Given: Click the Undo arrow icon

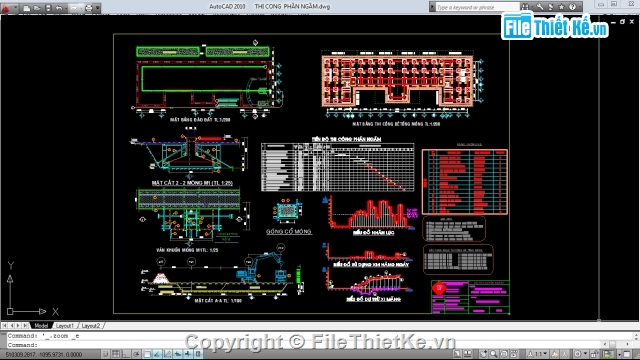Looking at the screenshot, I should pyautogui.click(x=60, y=8).
